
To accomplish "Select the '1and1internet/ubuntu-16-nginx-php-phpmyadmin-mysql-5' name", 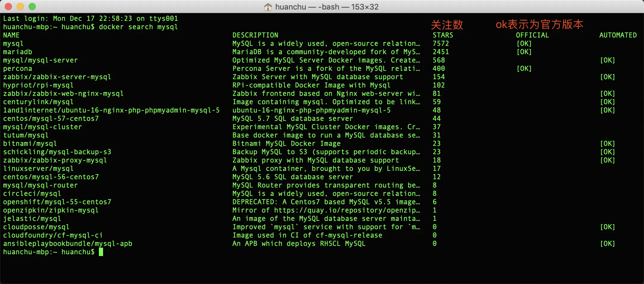I will (111, 110).
